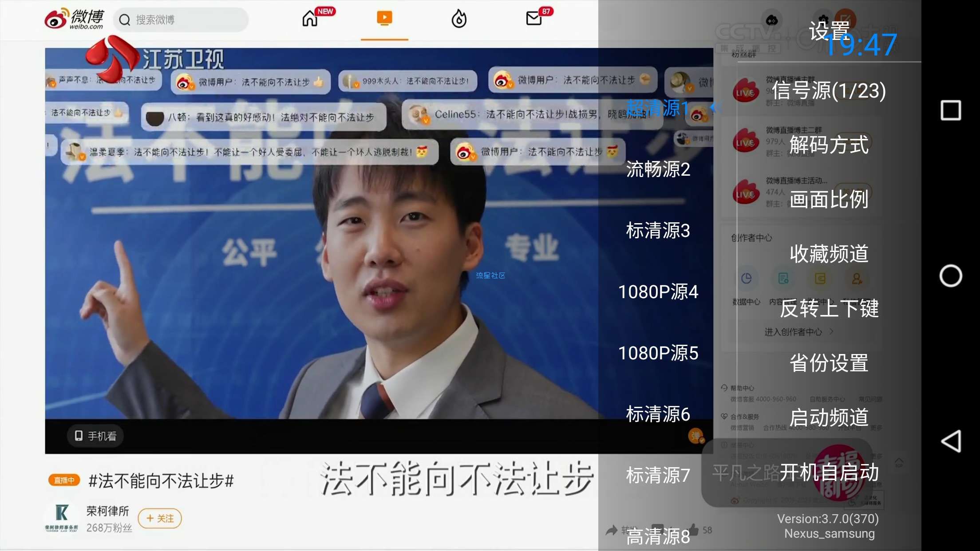
Task: Tap Android back navigation button
Action: [x=951, y=441]
